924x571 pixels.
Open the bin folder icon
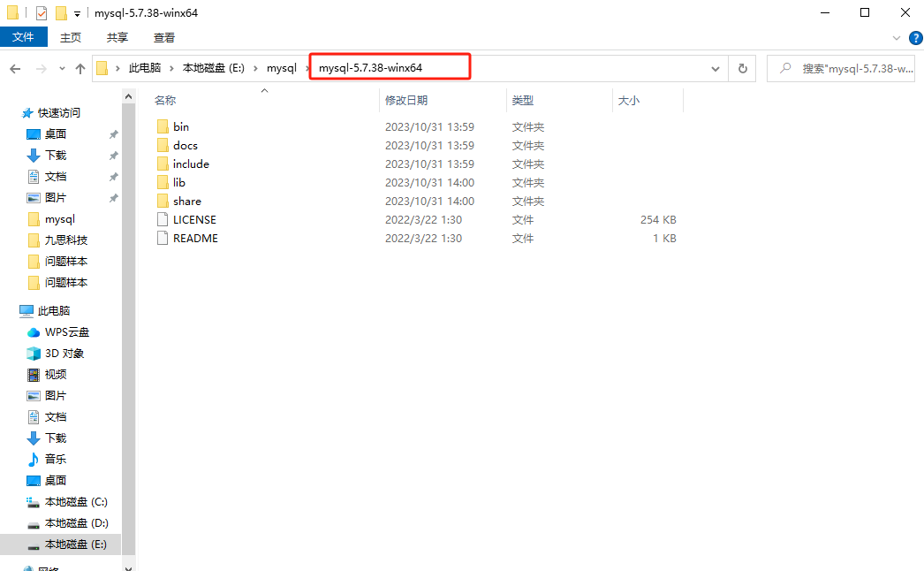(163, 126)
